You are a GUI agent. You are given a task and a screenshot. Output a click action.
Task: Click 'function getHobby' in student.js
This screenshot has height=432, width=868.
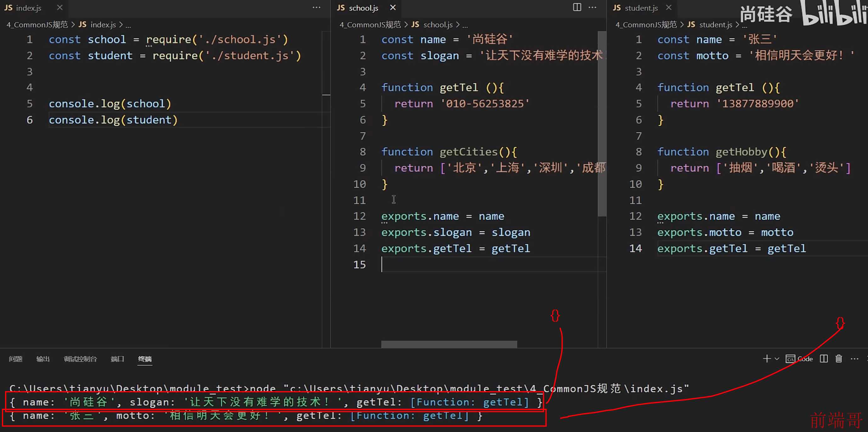(x=712, y=152)
